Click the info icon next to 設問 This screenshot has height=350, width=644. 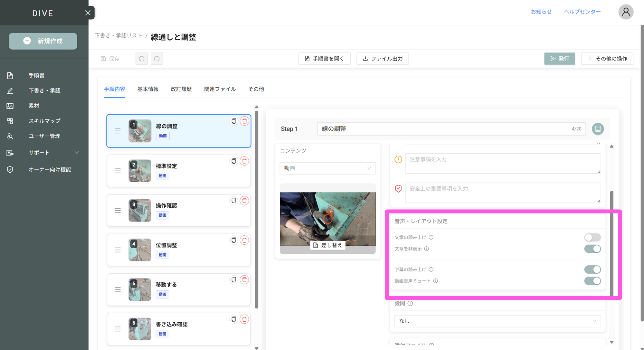click(410, 303)
